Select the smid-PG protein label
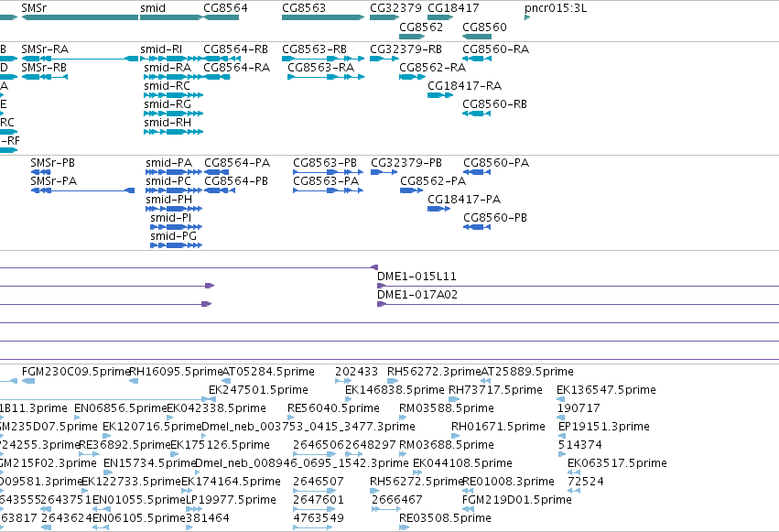Viewport: 779px width, 532px height. [x=173, y=236]
